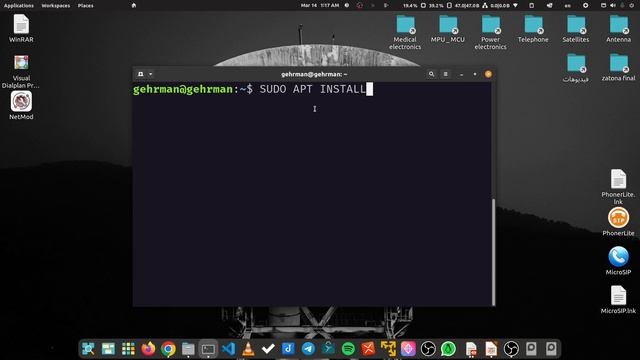The width and height of the screenshot is (640, 360).
Task: Open the new tab icon in terminal header
Action: click(x=140, y=74)
